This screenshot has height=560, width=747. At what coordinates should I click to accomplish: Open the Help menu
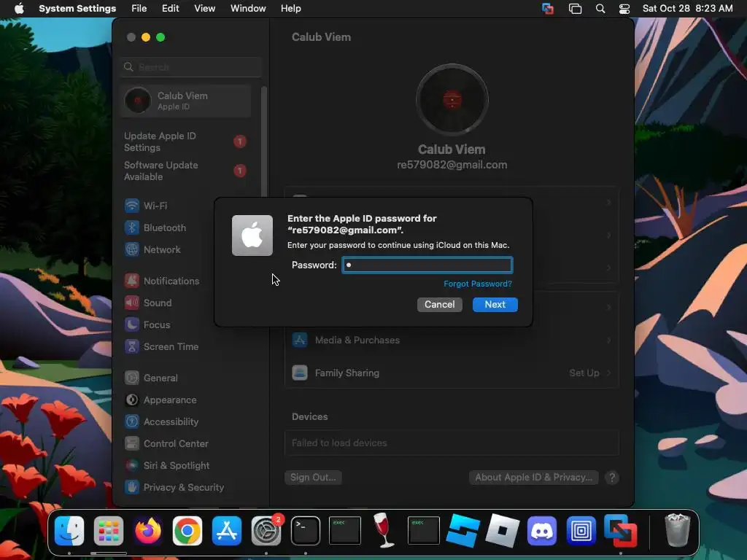290,9
